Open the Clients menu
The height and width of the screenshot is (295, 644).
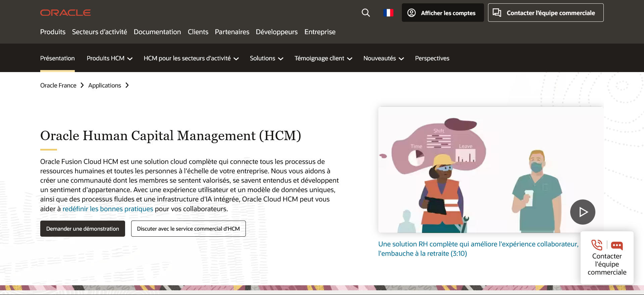[x=198, y=32]
